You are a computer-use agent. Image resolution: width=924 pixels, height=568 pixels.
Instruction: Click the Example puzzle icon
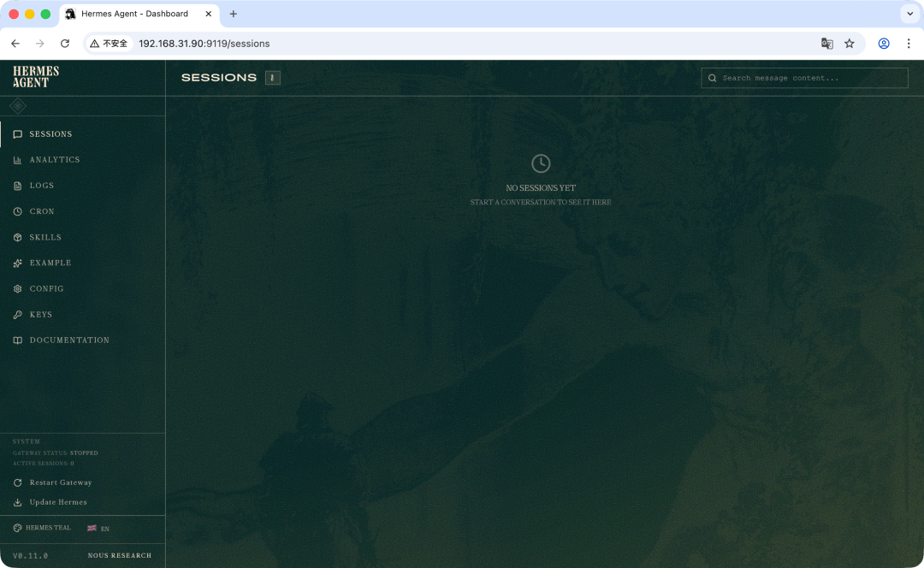coord(18,263)
